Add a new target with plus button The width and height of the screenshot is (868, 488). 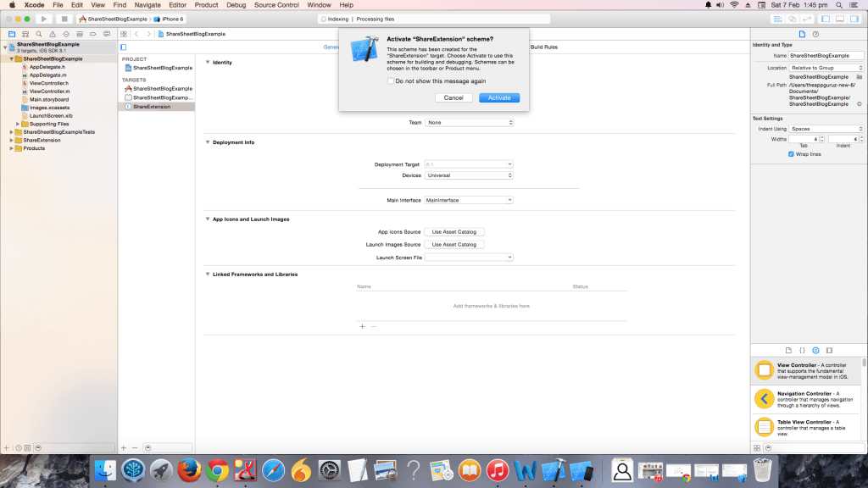click(124, 448)
